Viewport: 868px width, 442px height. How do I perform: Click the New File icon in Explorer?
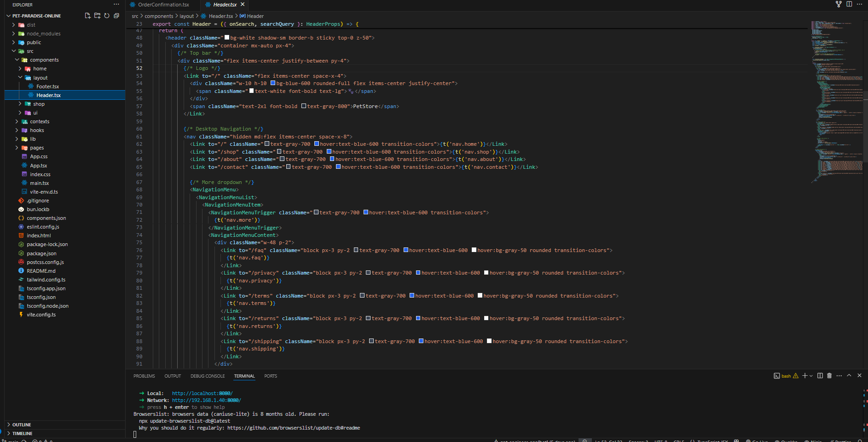[x=87, y=16]
